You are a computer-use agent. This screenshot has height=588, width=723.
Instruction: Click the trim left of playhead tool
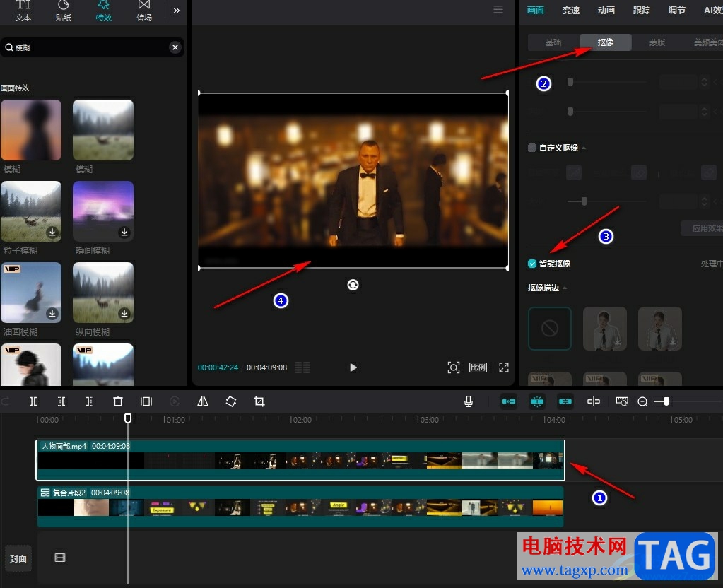(61, 401)
